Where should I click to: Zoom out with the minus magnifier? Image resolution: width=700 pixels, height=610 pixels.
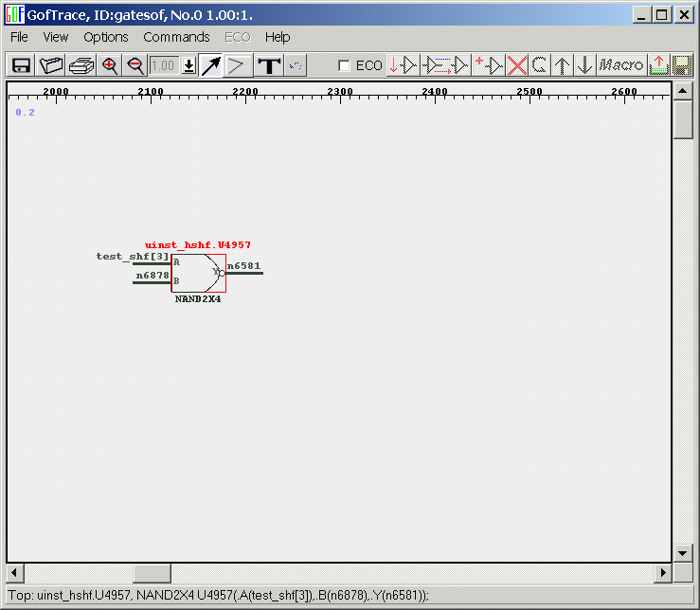pyautogui.click(x=135, y=65)
